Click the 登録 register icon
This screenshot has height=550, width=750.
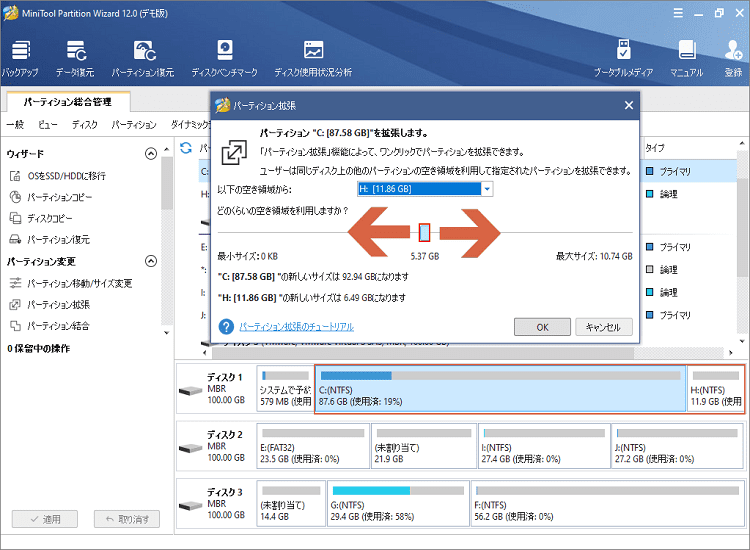[733, 59]
